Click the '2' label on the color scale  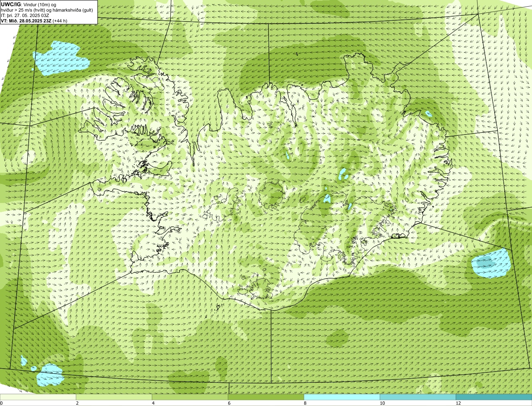[77, 403]
